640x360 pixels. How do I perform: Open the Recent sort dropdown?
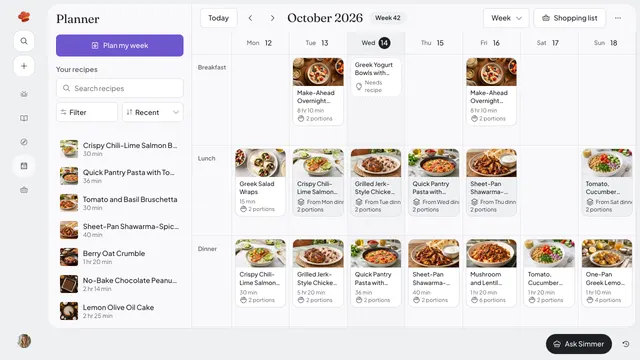coord(153,112)
